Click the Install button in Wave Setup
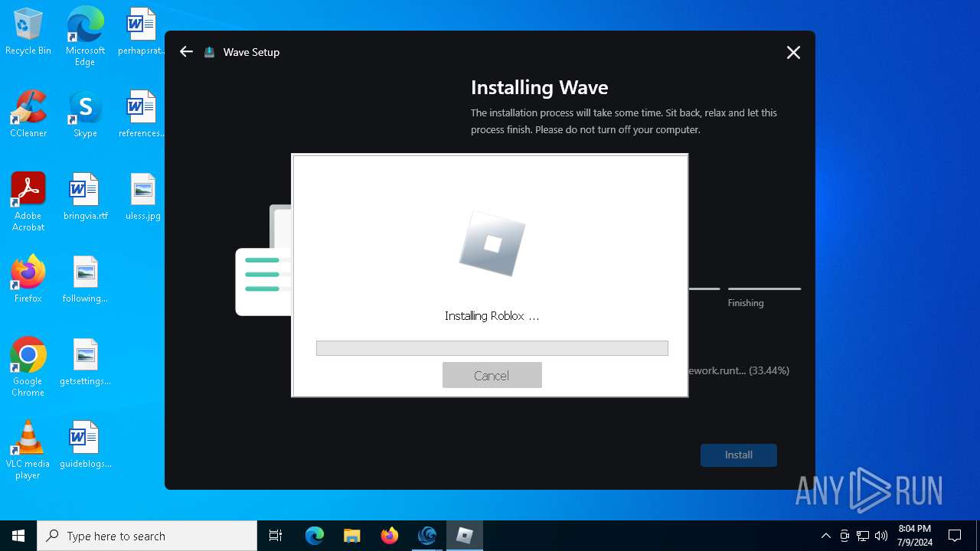 (739, 455)
